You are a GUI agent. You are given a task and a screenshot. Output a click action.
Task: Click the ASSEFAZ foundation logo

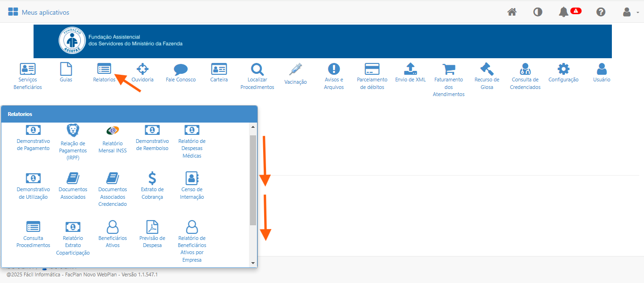[x=72, y=41]
